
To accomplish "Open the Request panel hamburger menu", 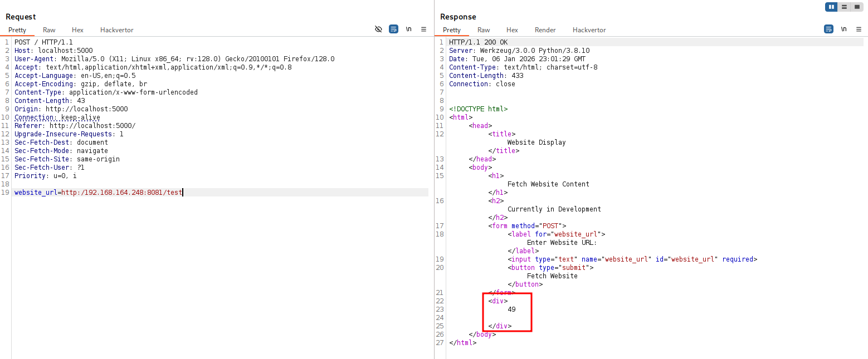I will coord(423,29).
